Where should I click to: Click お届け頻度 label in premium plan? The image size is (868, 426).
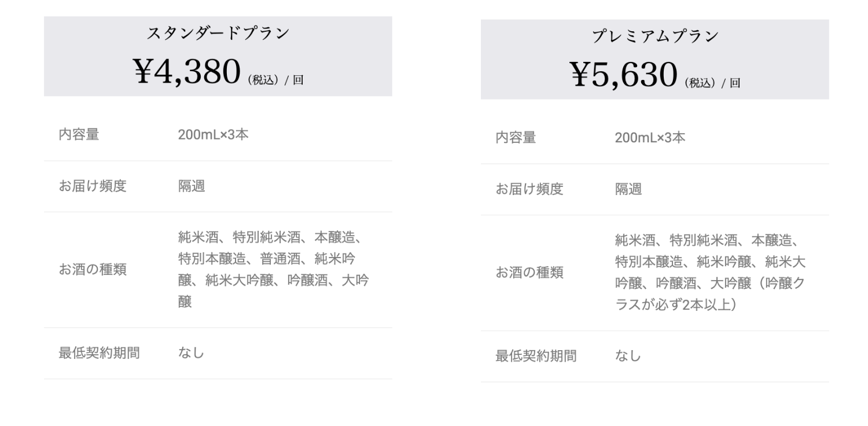pos(529,189)
